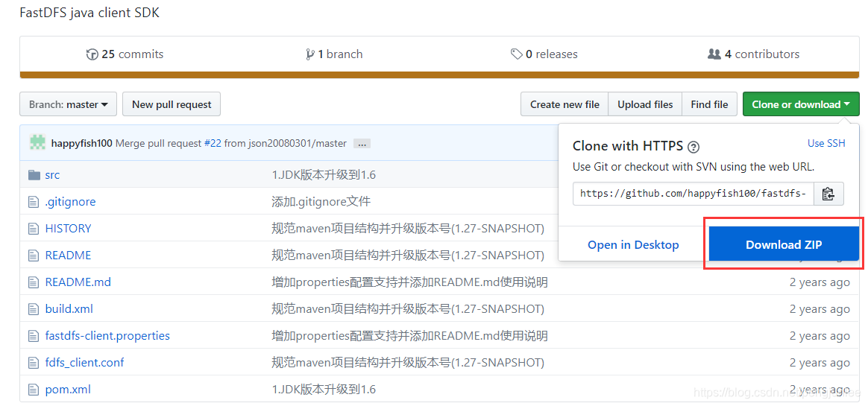Click the branch fork icon
868x406 pixels.
point(310,54)
